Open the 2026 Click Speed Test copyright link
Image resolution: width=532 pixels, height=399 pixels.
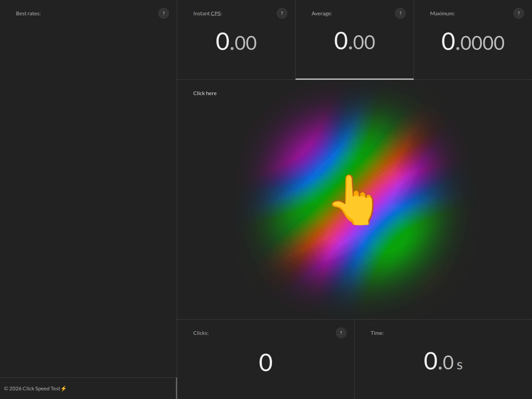pos(35,388)
